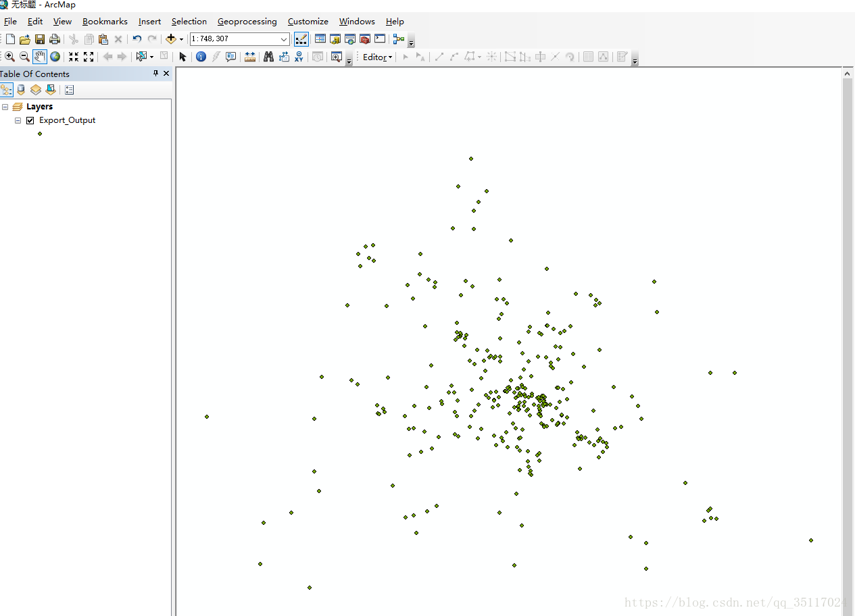Launch ModelBuilder window

coord(399,39)
